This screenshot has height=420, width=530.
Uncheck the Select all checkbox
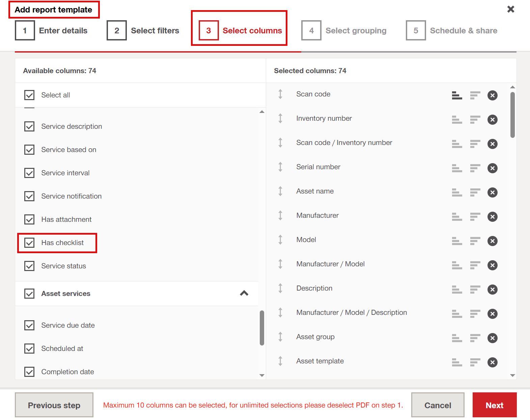[29, 95]
